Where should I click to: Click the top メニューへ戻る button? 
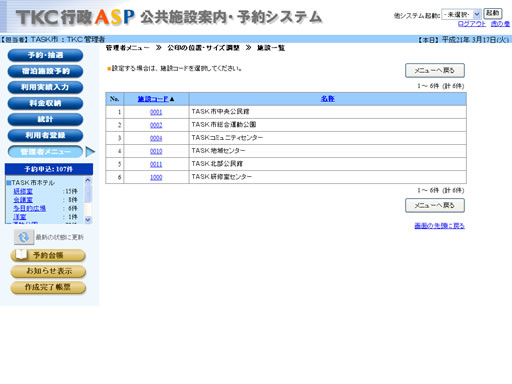[435, 70]
